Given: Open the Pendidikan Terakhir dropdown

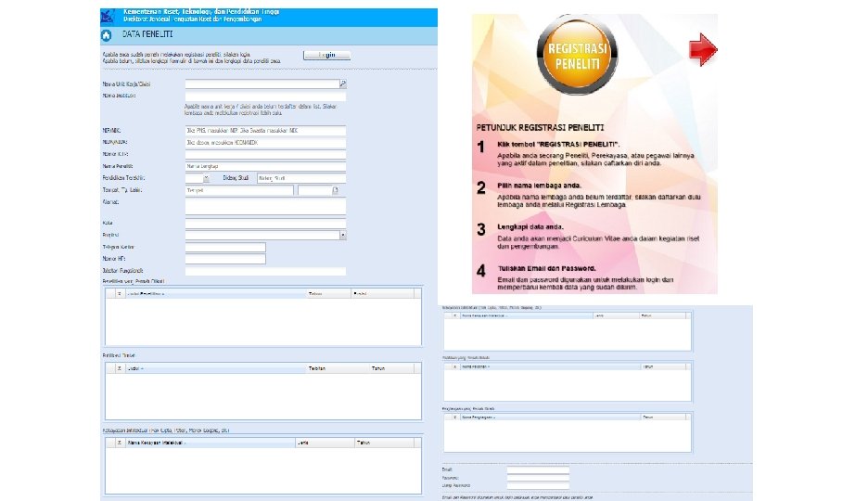Looking at the screenshot, I should (206, 178).
